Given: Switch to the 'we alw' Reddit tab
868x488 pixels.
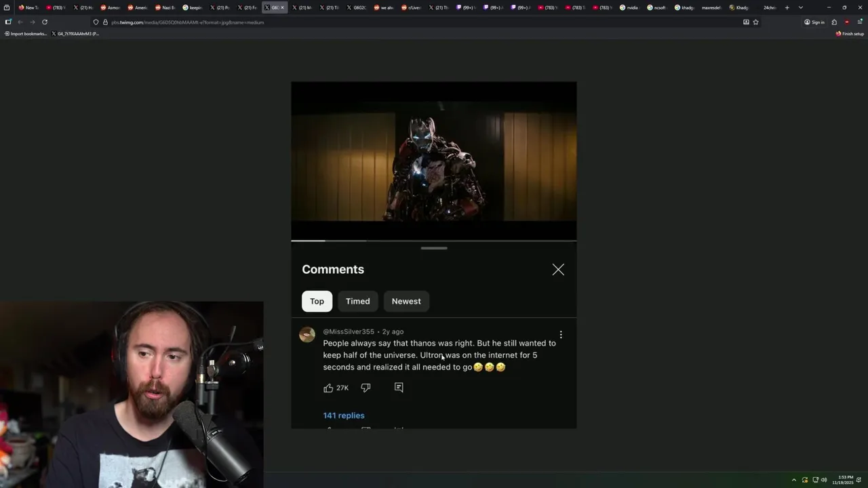Looking at the screenshot, I should (383, 7).
